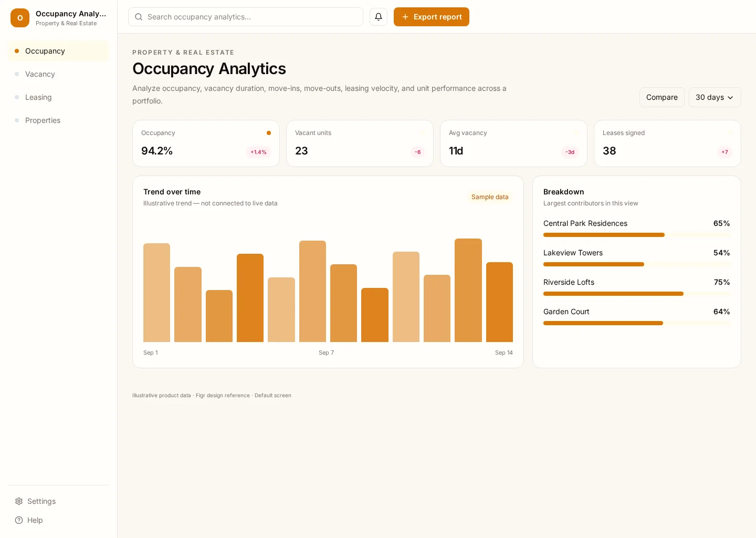The height and width of the screenshot is (538, 756).
Task: Click the -6 change badge
Action: coord(418,152)
